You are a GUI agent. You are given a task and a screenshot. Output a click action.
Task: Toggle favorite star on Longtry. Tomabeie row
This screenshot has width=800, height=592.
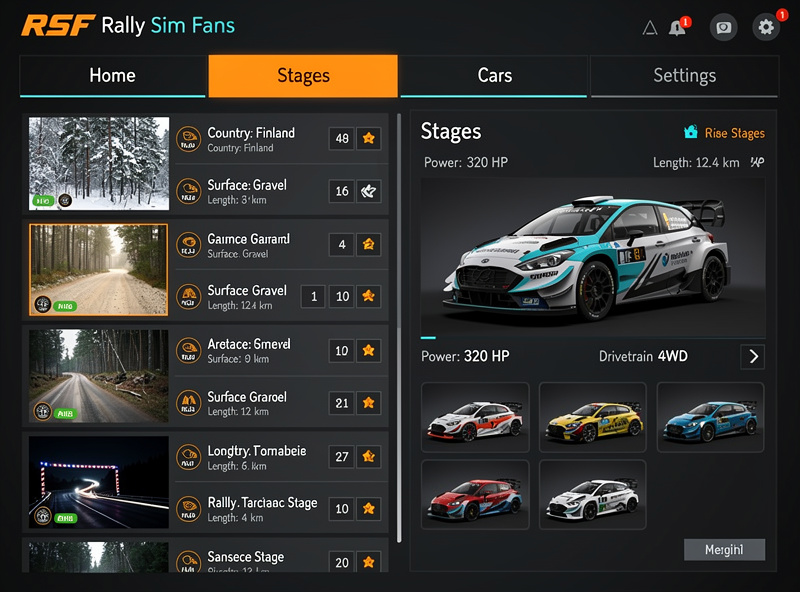pyautogui.click(x=368, y=456)
